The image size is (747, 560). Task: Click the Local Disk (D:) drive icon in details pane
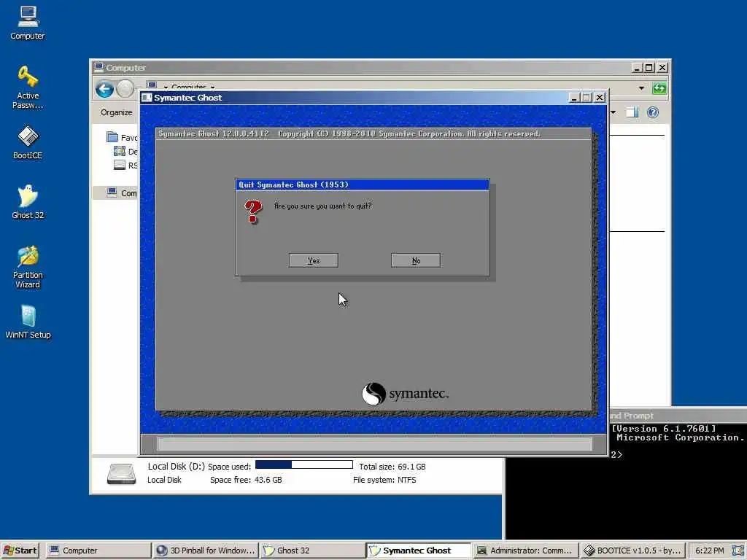tap(122, 474)
